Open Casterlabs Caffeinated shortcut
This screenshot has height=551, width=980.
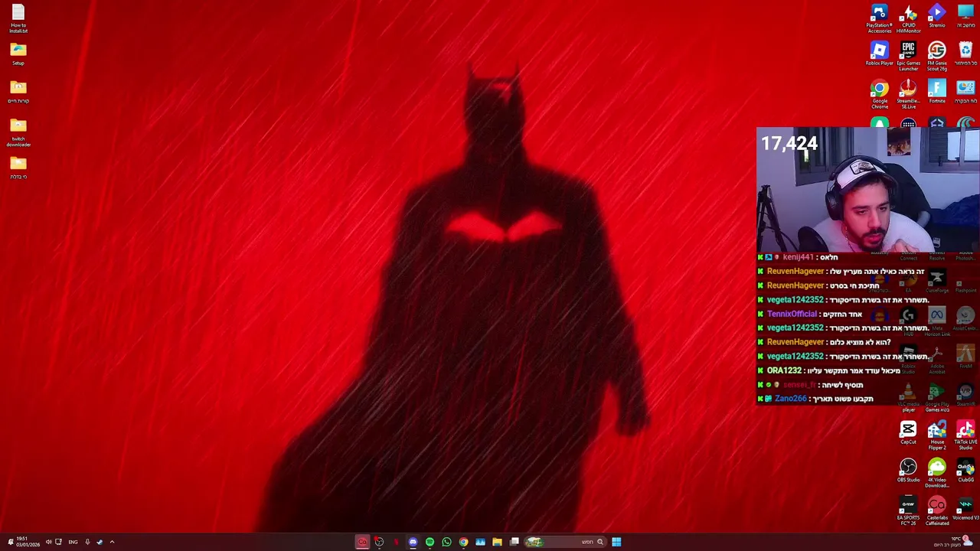tap(937, 511)
